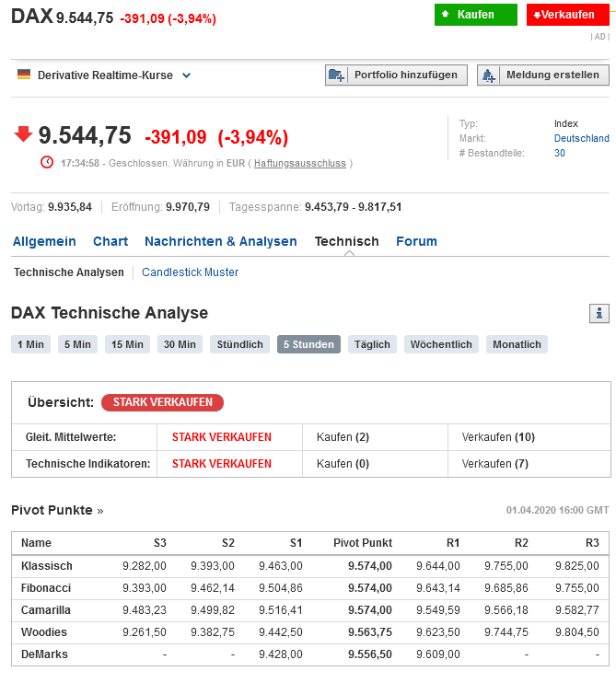Click the red down arrow price icon
Viewport: 616px width, 683px height.
click(23, 134)
